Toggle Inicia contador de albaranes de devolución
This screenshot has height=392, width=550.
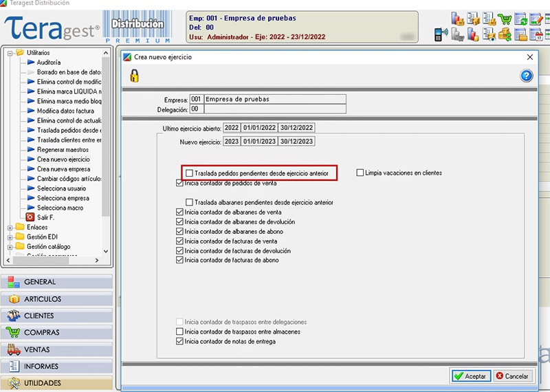pos(179,222)
